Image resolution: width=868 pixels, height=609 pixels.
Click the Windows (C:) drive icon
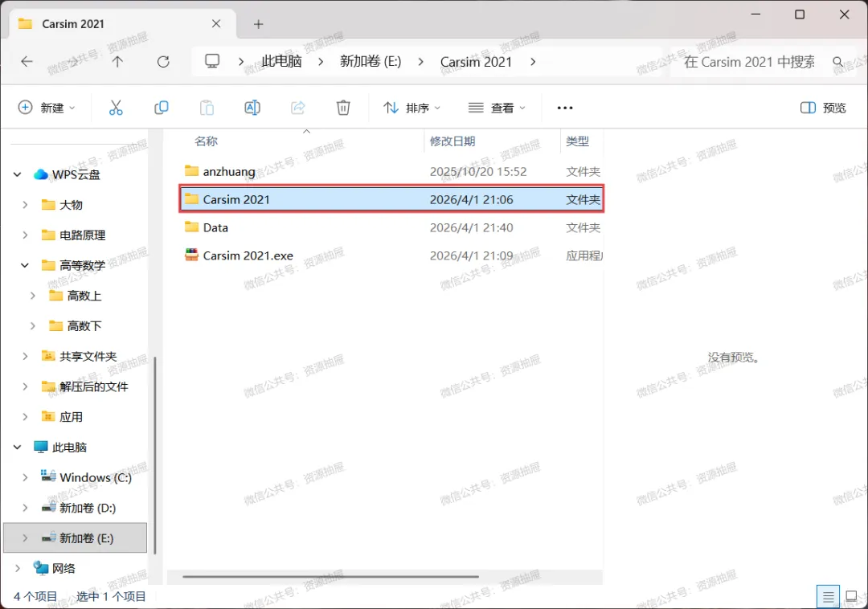49,476
